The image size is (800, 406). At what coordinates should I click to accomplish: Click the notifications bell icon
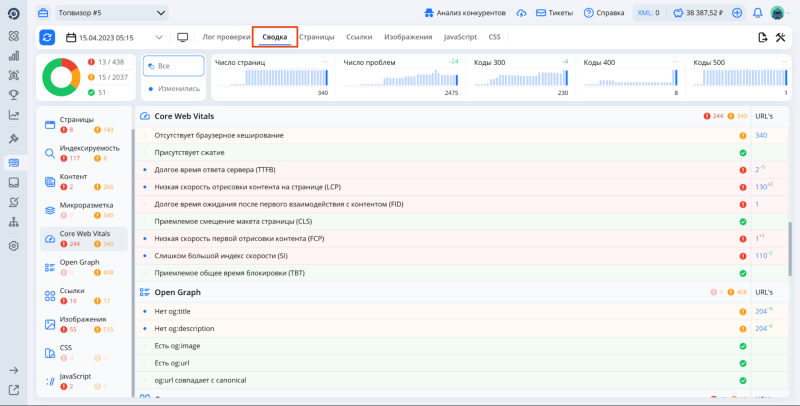point(757,13)
